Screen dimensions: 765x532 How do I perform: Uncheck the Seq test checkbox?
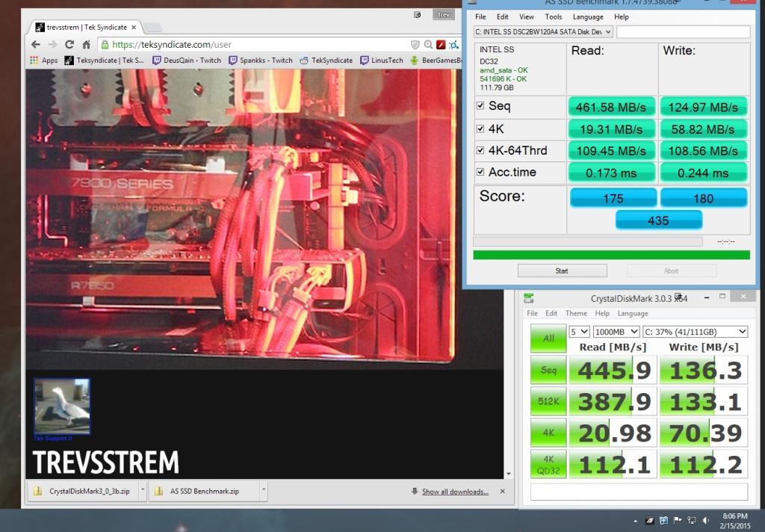pyautogui.click(x=480, y=106)
